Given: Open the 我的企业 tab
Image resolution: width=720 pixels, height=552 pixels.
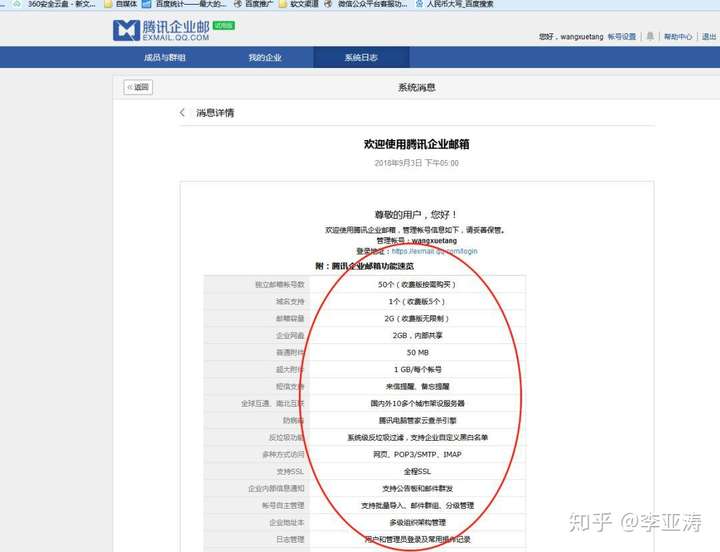Looking at the screenshot, I should tap(265, 57).
